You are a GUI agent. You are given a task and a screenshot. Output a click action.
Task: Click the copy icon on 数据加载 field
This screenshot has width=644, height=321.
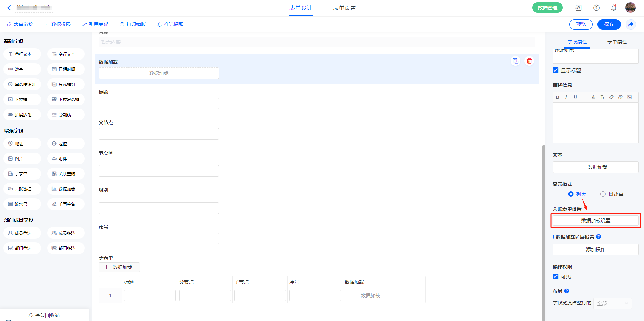coord(515,61)
